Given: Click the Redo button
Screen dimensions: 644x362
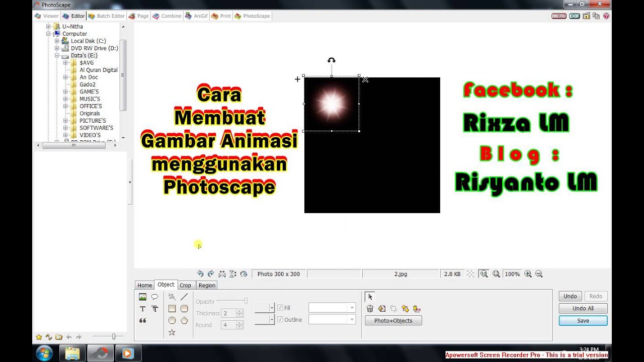Looking at the screenshot, I should point(596,296).
